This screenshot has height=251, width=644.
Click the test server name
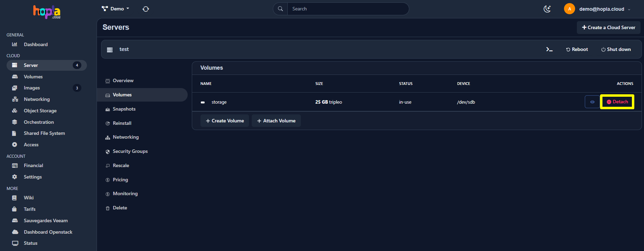(x=124, y=49)
